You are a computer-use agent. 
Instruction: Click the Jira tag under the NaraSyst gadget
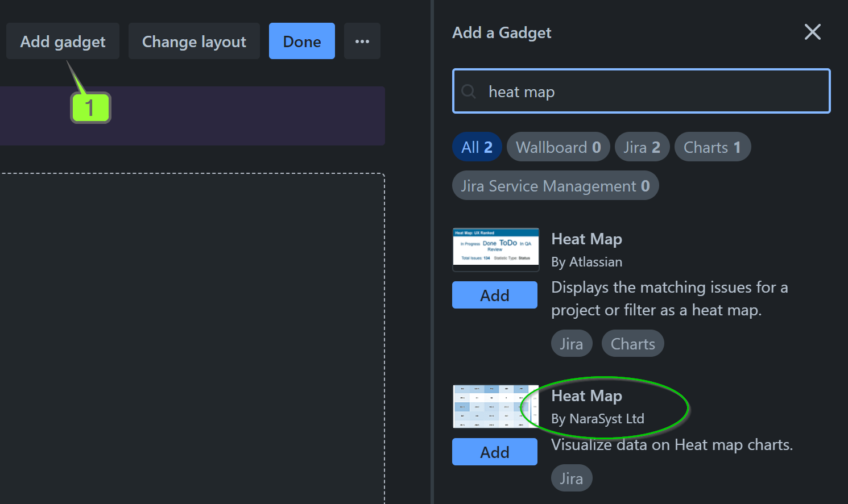(571, 478)
